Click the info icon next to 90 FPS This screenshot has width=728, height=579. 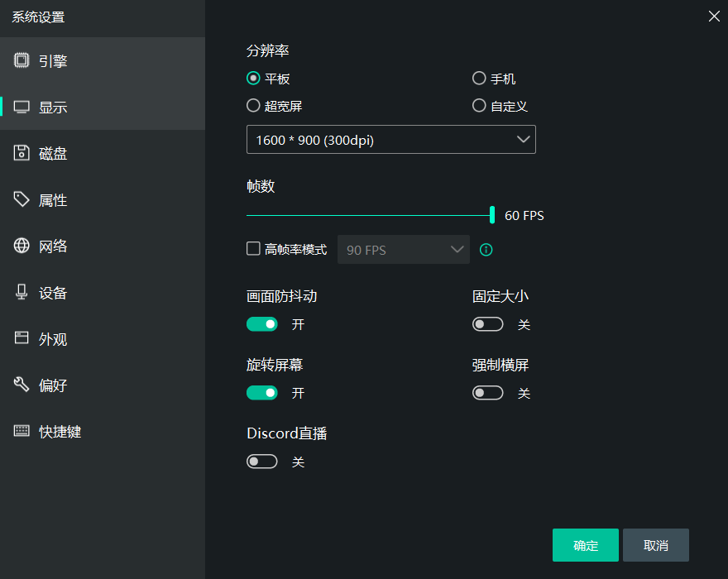[x=487, y=249]
